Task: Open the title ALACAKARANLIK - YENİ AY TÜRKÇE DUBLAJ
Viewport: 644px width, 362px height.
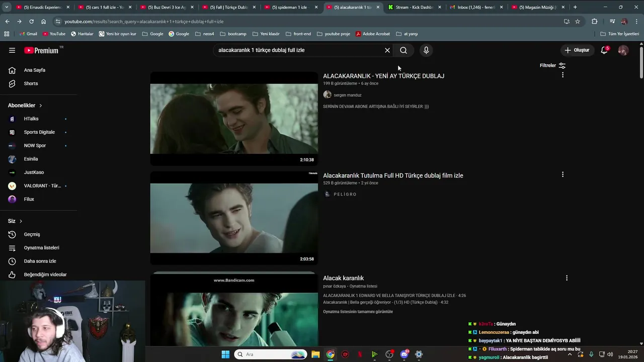Action: (383, 76)
